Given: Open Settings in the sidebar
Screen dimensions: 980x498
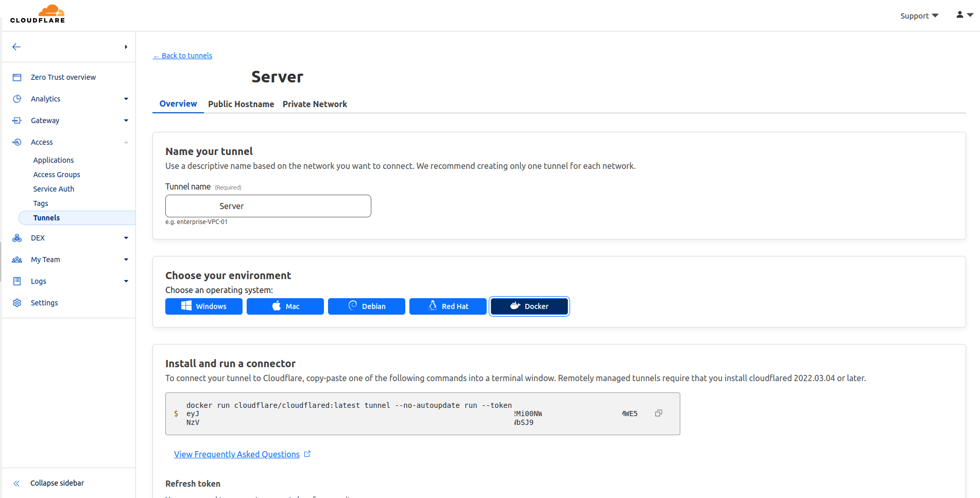Looking at the screenshot, I should [x=44, y=303].
